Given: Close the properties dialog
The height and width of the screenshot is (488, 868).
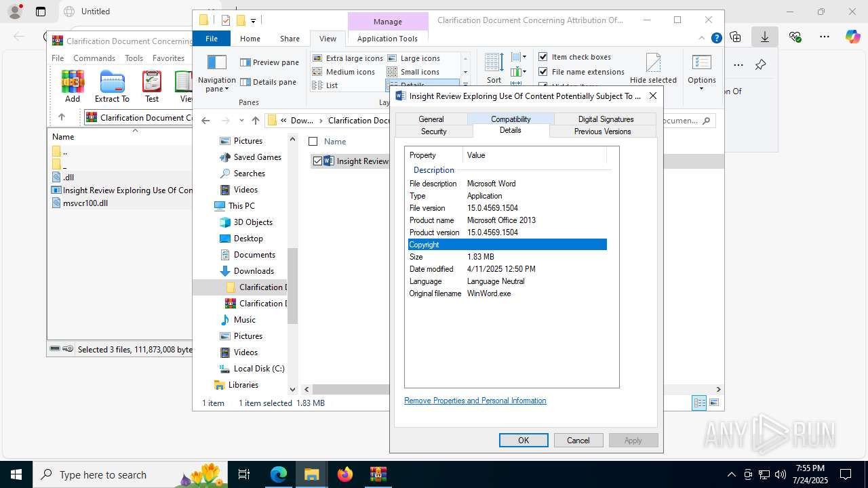Looking at the screenshot, I should [x=653, y=96].
